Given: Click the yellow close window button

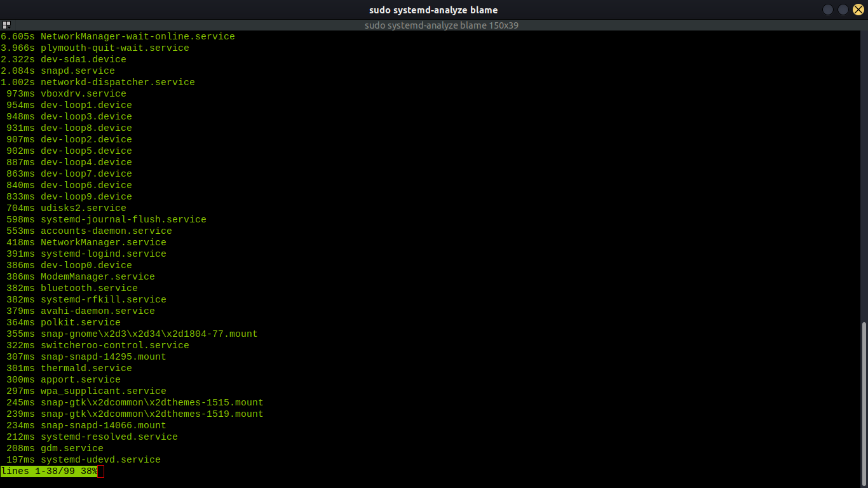Looking at the screenshot, I should point(858,10).
